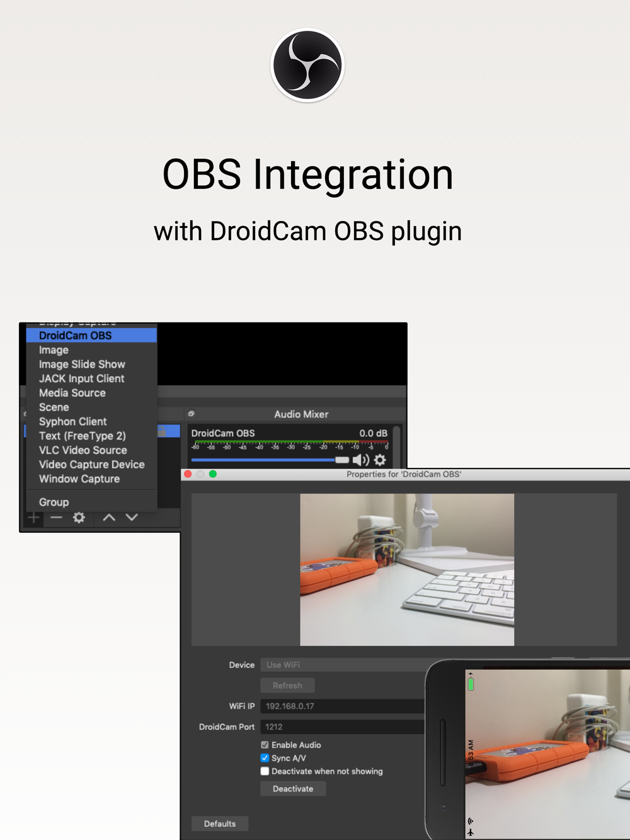Image resolution: width=630 pixels, height=840 pixels.
Task: Move source up arrow
Action: pyautogui.click(x=109, y=518)
